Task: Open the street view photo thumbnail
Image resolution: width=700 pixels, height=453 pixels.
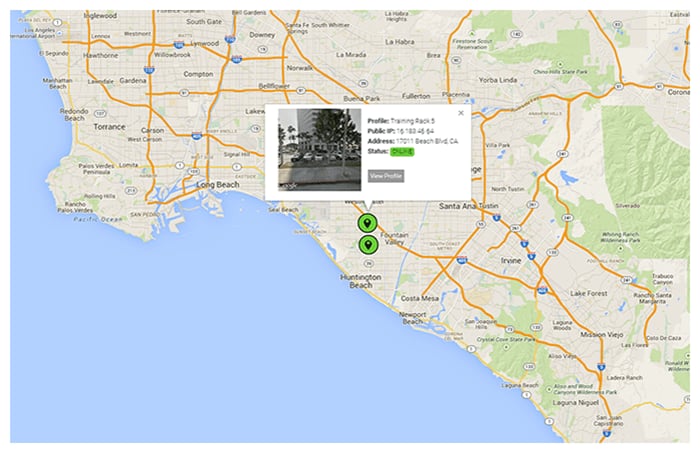Action: [x=320, y=150]
